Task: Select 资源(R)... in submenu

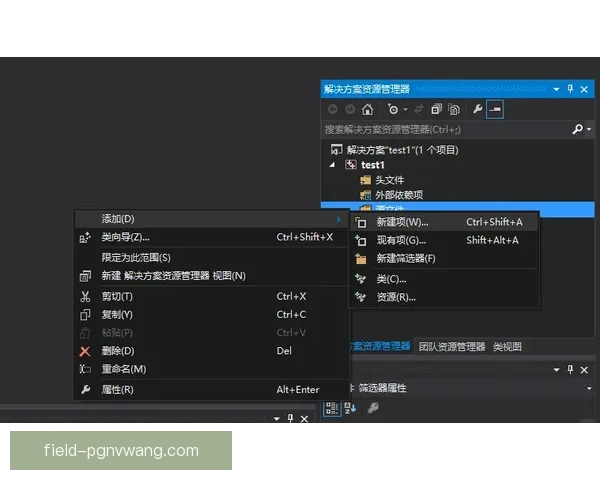Action: (x=444, y=297)
